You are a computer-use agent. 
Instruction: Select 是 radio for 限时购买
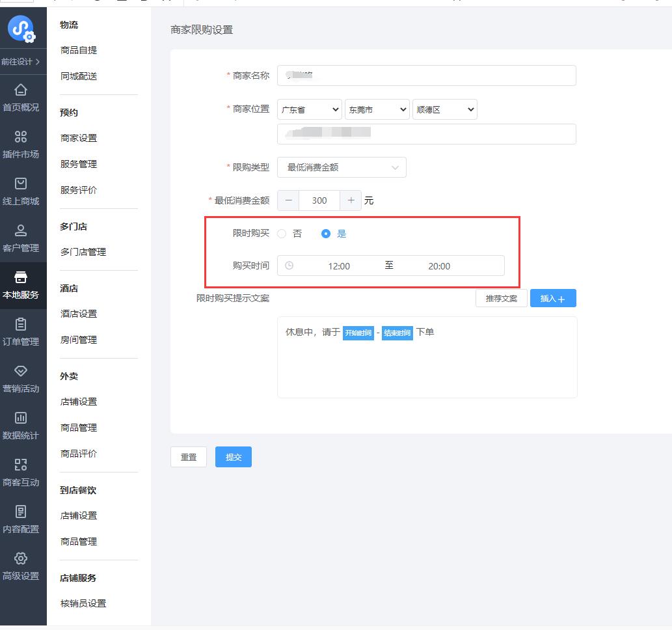327,234
